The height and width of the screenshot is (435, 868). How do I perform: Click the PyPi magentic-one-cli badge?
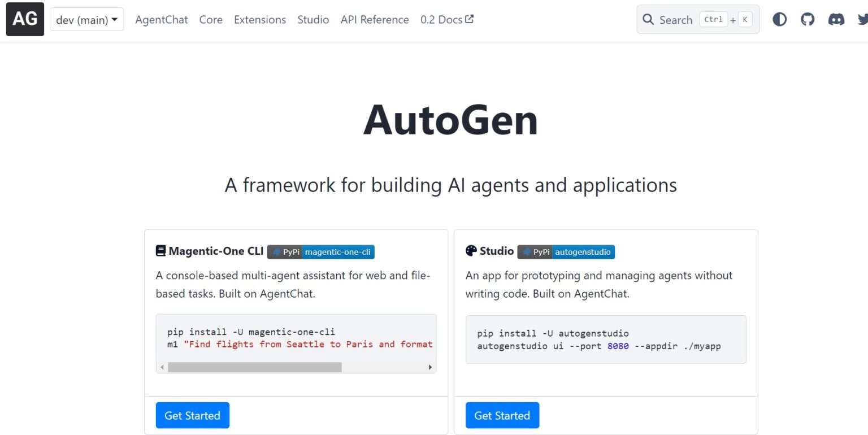[x=320, y=252]
